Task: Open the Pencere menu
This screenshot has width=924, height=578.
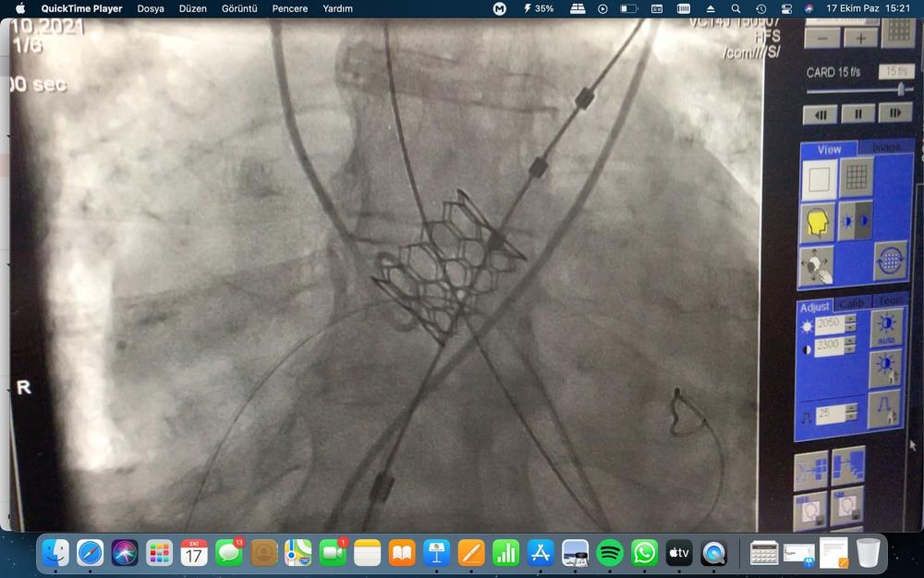Action: tap(290, 8)
